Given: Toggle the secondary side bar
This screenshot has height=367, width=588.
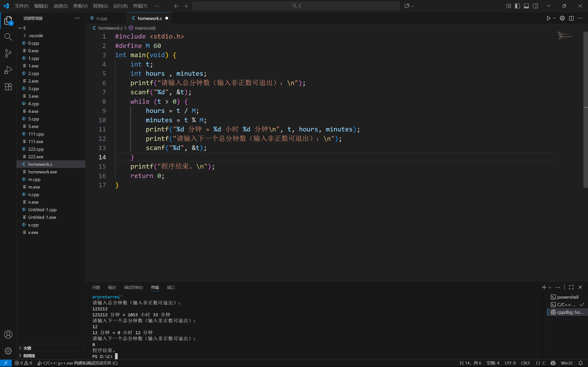Looking at the screenshot, I should point(535,6).
